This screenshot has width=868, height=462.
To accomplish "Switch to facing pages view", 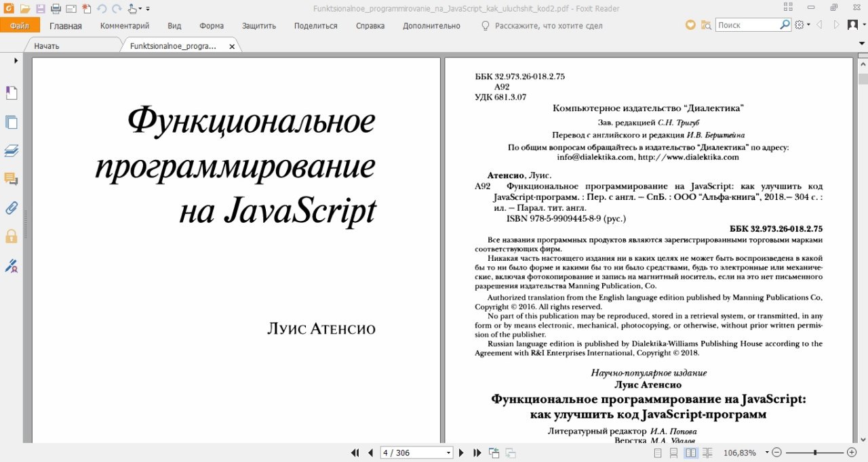I will coord(691,453).
